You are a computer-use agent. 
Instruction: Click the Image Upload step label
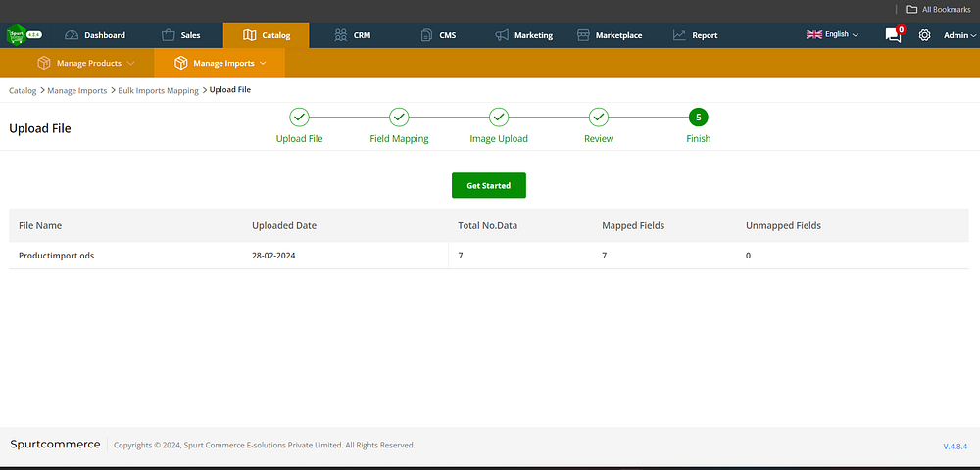tap(499, 139)
